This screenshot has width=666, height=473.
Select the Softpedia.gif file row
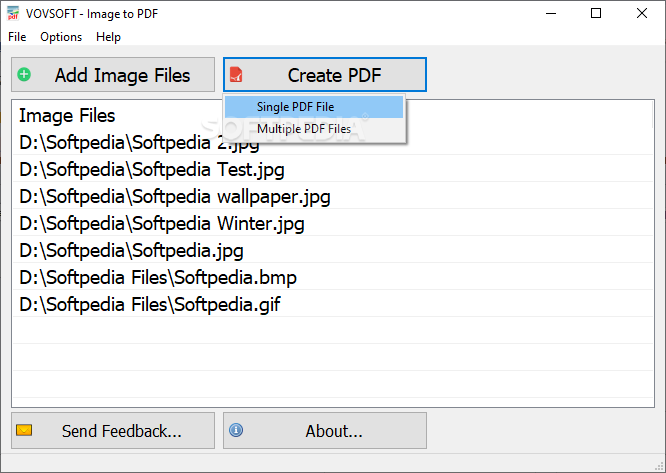pyautogui.click(x=333, y=304)
